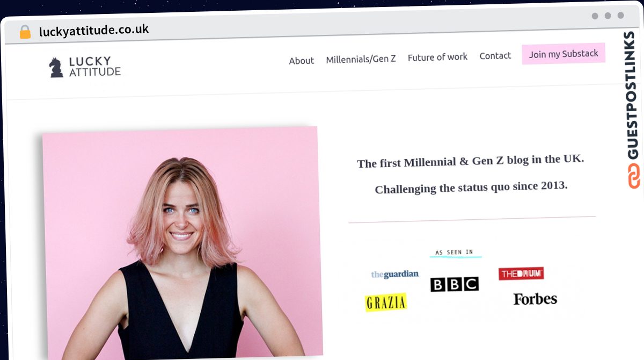Click the first window control dot
Viewport: 644px width, 360px height.
pyautogui.click(x=594, y=17)
